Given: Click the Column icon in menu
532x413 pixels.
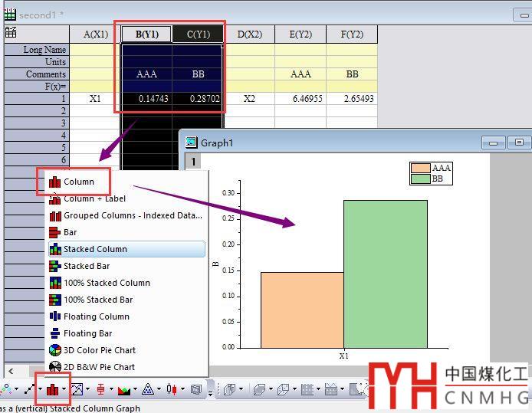Looking at the screenshot, I should [55, 182].
